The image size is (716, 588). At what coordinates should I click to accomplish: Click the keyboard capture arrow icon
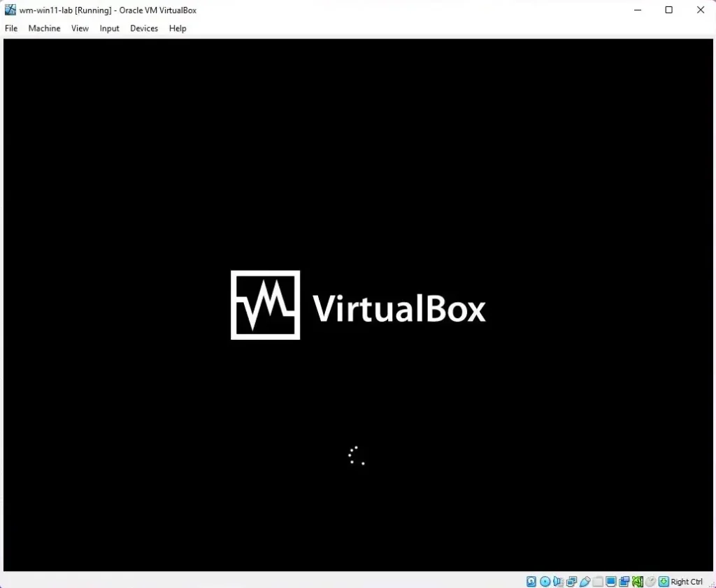point(664,582)
